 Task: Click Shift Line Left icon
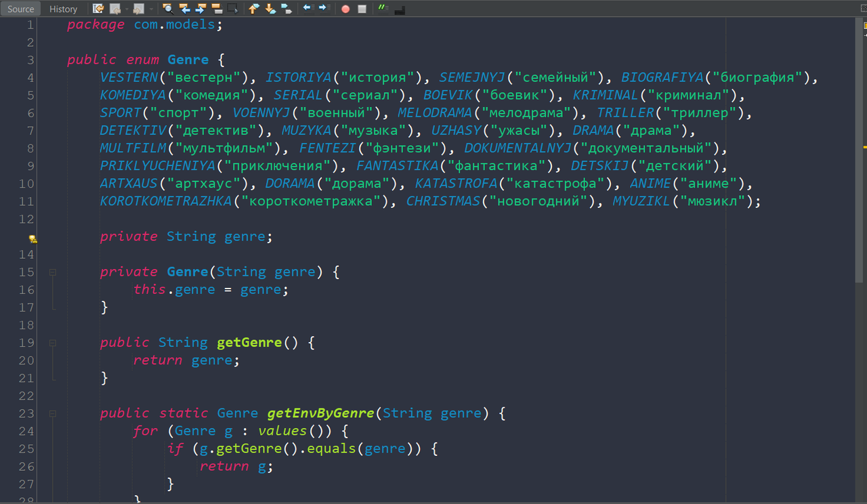(x=308, y=8)
